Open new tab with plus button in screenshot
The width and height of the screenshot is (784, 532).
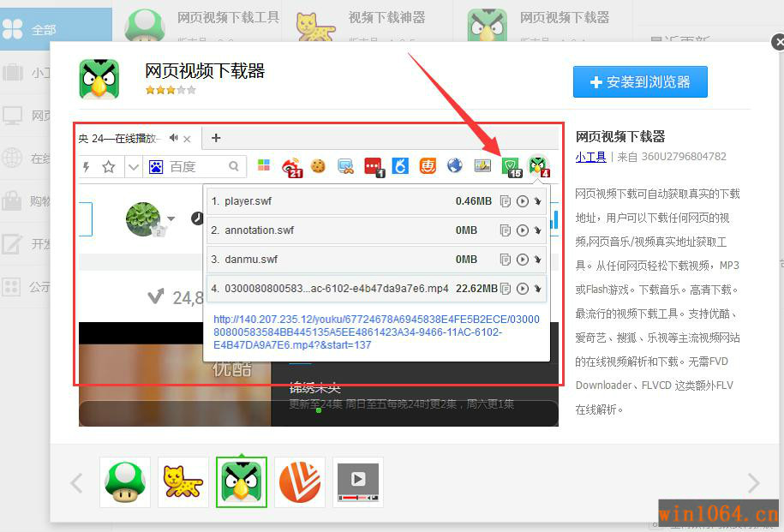click(x=216, y=138)
